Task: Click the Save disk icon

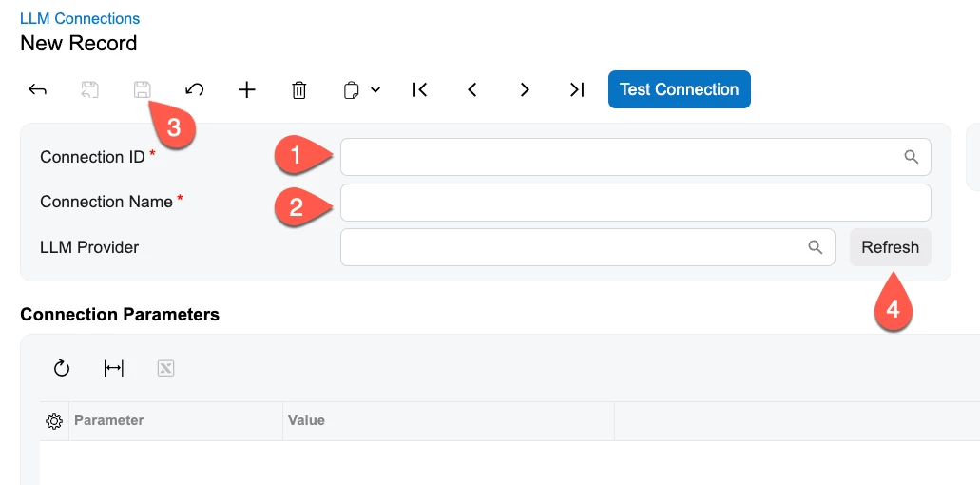Action: [x=143, y=90]
